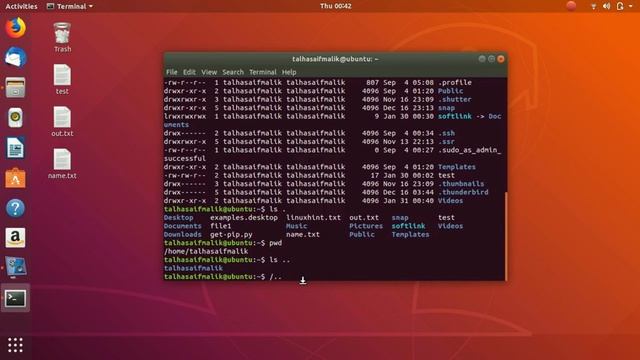Image resolution: width=640 pixels, height=360 pixels.
Task: Click '/home/talhasaifmalik' output line
Action: click(206, 251)
